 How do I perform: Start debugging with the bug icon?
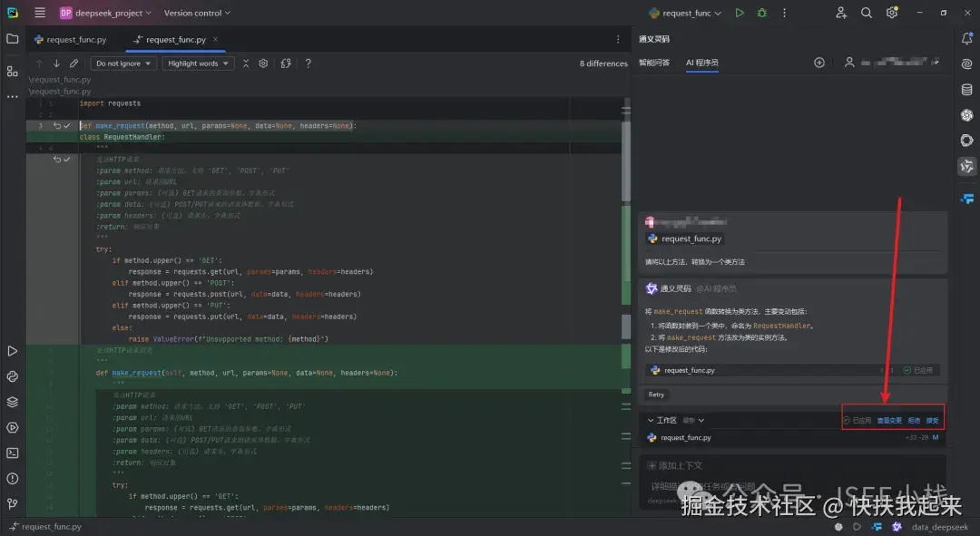pyautogui.click(x=762, y=13)
